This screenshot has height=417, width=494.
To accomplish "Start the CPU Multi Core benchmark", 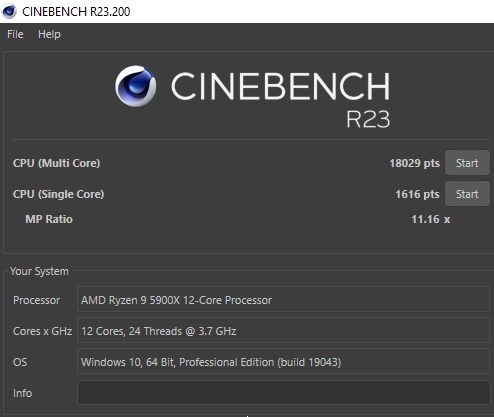I will point(467,163).
